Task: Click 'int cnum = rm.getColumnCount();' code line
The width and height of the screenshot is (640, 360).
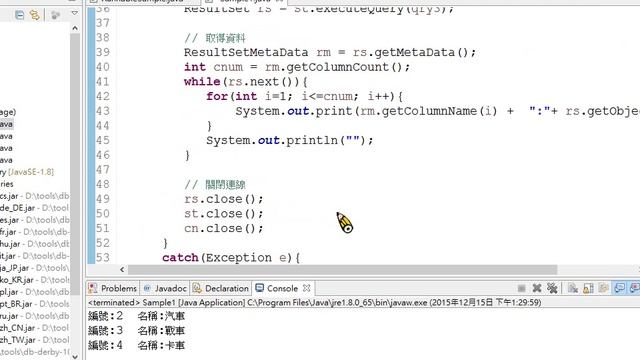Action: (297, 67)
